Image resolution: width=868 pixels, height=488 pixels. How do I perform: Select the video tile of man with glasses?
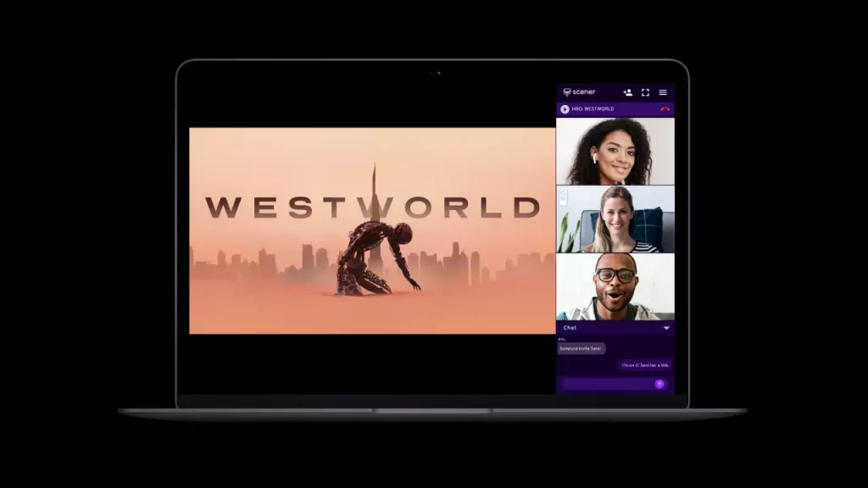pos(615,286)
